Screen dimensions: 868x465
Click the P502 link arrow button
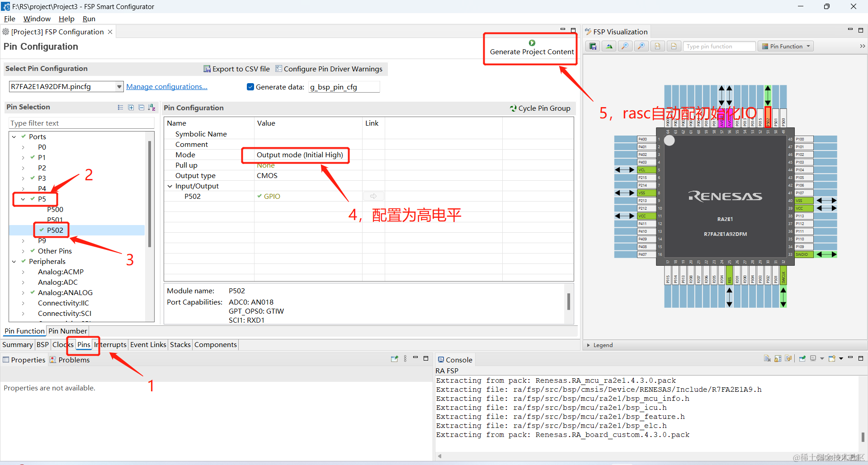coord(373,196)
